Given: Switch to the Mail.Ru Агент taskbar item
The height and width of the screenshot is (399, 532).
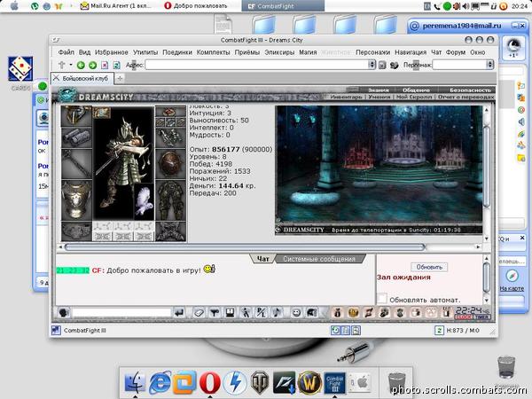Looking at the screenshot, I should pos(115,6).
